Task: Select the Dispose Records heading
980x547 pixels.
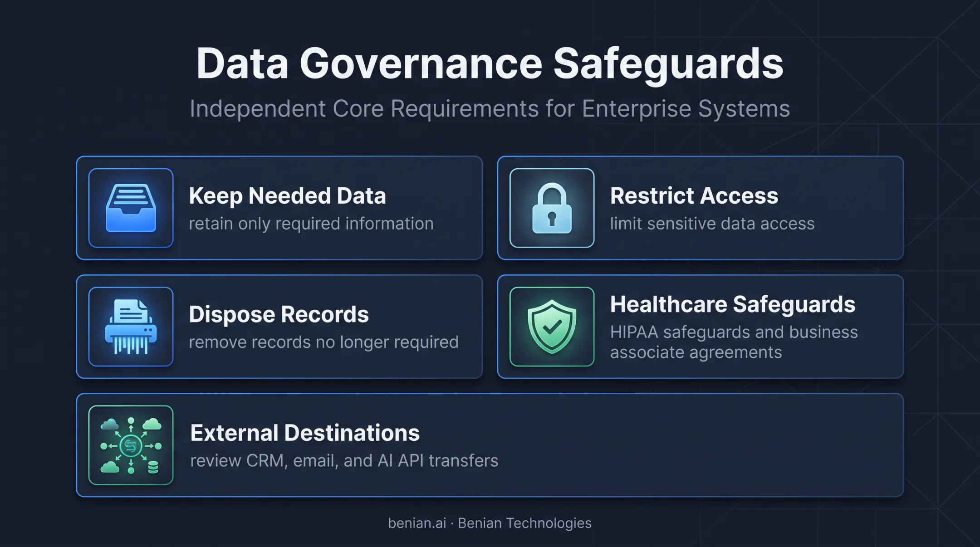Action: 279,314
